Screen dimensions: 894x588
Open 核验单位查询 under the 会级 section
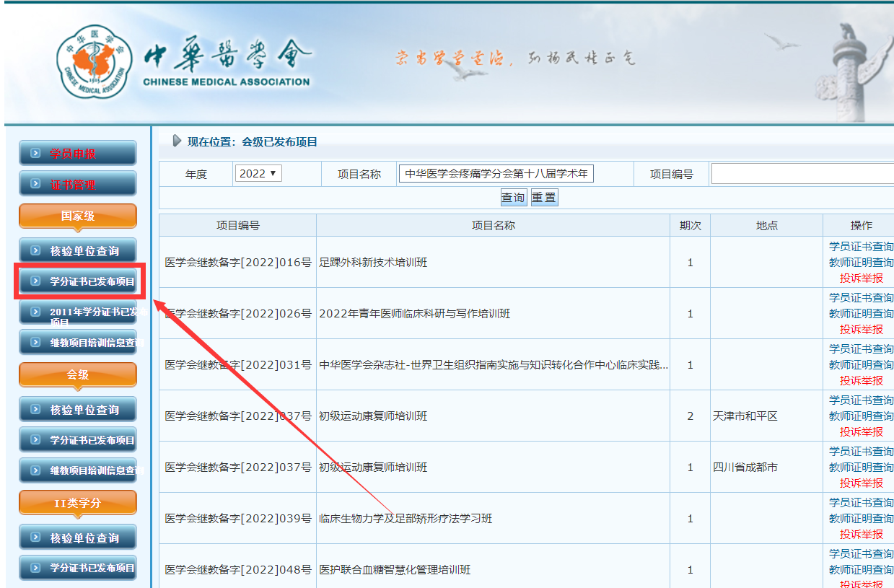78,410
